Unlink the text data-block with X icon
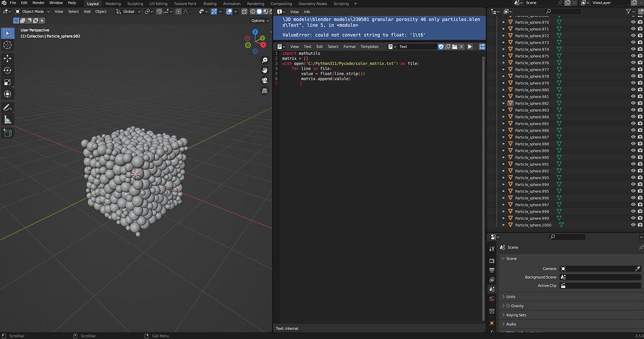Screen dimensions: 644x339 (462, 47)
